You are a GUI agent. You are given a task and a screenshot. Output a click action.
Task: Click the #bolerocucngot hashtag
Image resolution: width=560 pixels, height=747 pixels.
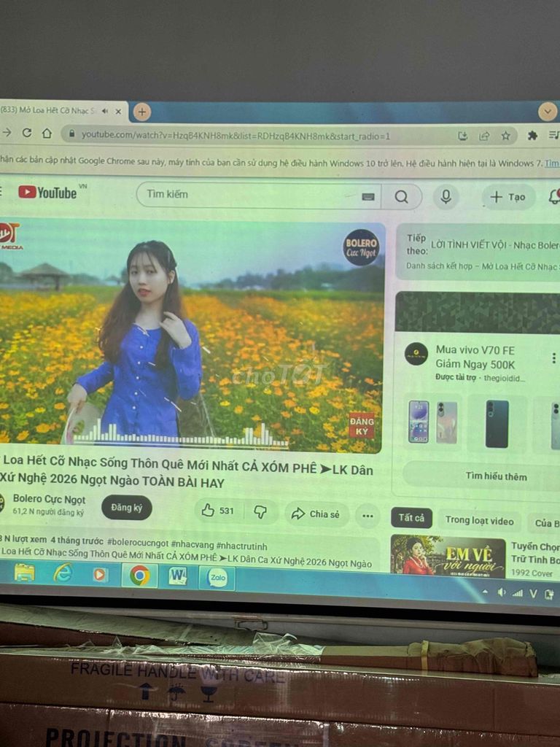coord(138,543)
